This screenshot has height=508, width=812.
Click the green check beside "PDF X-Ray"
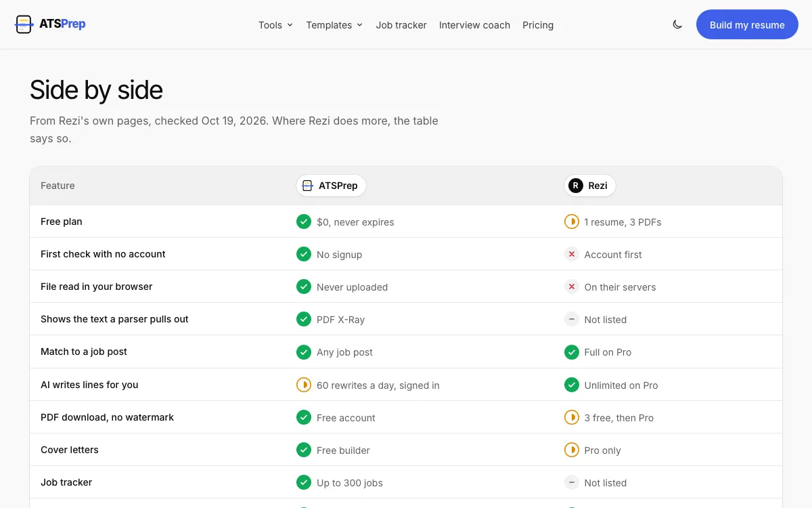point(304,319)
